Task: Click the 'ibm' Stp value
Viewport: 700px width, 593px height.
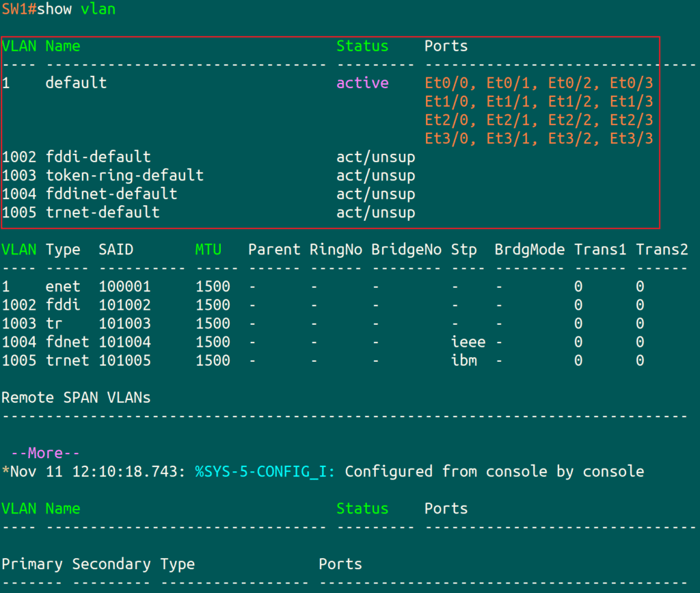Action: coord(464,360)
